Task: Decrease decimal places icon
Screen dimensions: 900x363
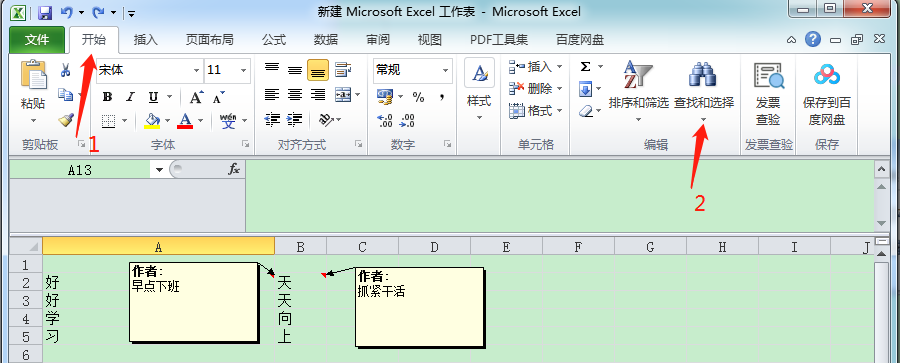Action: (x=407, y=120)
